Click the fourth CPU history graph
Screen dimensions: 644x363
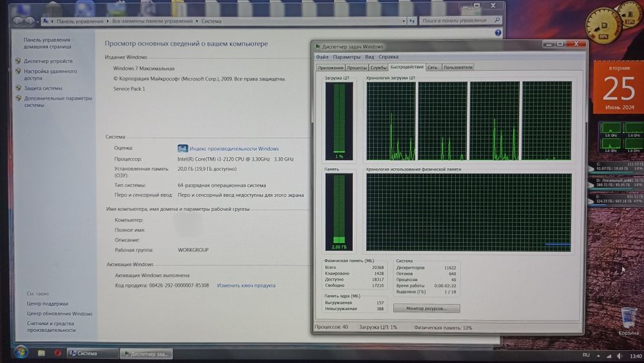pyautogui.click(x=547, y=121)
